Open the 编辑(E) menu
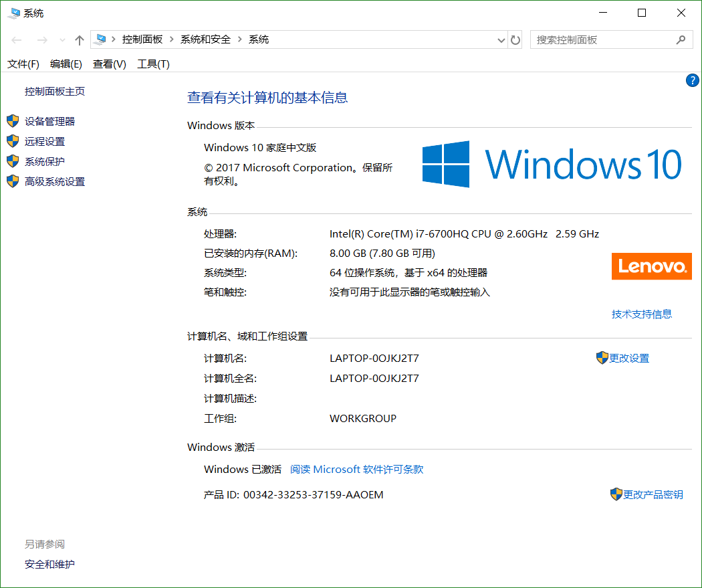The height and width of the screenshot is (588, 702). pyautogui.click(x=66, y=64)
